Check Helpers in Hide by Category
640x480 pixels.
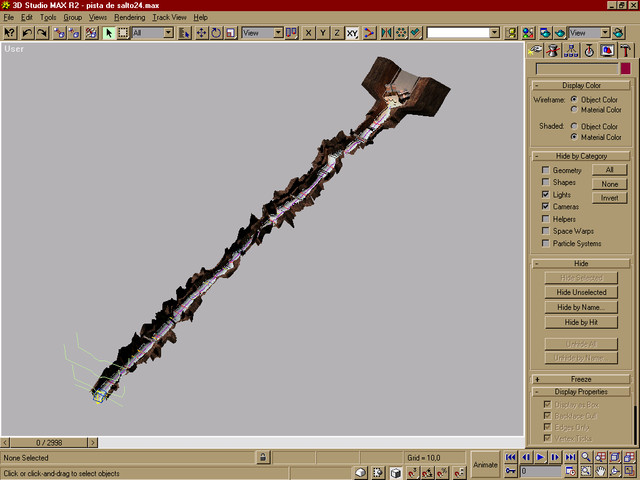(545, 219)
